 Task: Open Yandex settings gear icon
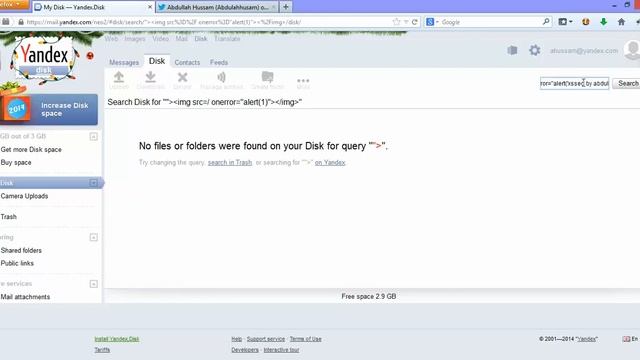(x=535, y=50)
